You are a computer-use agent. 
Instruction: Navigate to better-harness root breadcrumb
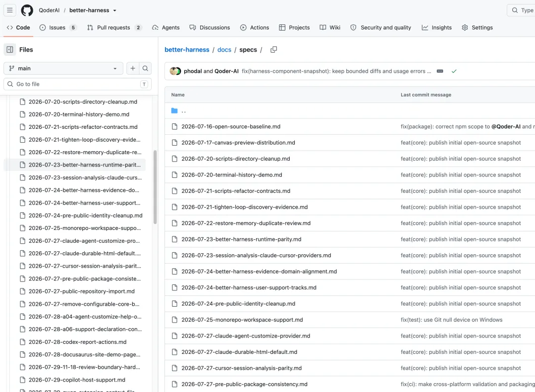click(187, 50)
